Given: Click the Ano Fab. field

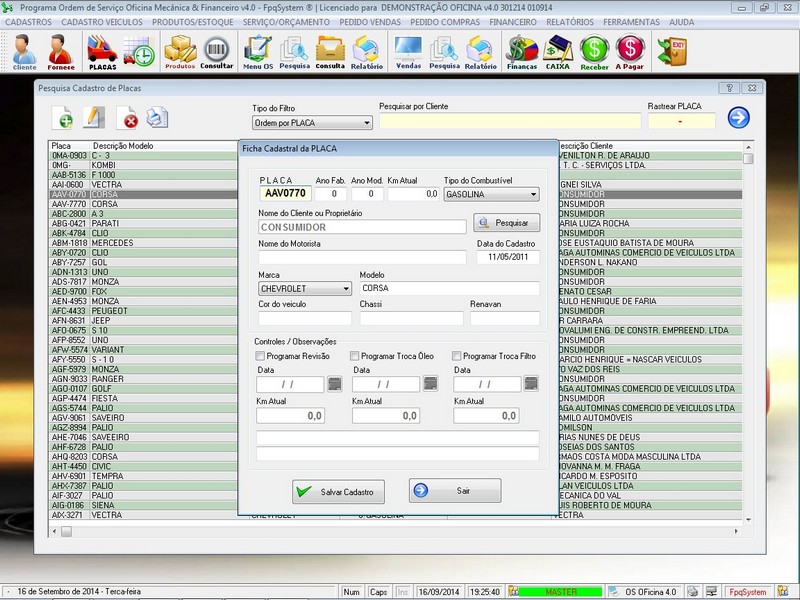Looking at the screenshot, I should point(331,194).
